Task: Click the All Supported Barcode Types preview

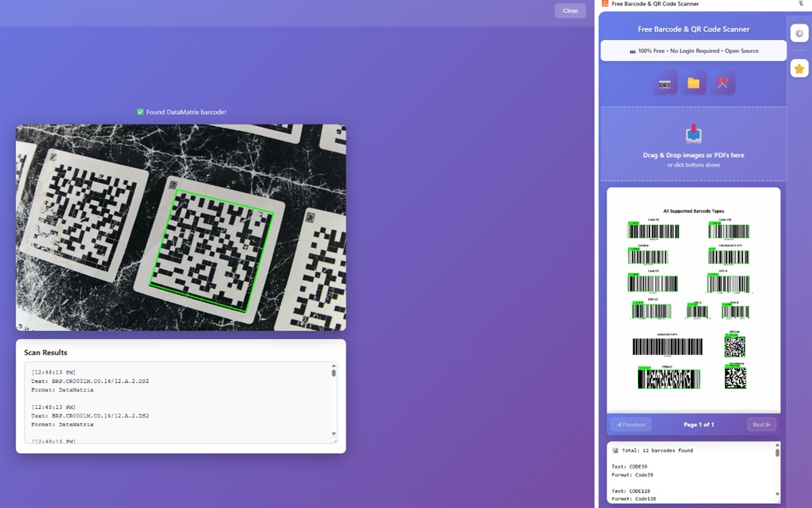Action: tap(694, 301)
